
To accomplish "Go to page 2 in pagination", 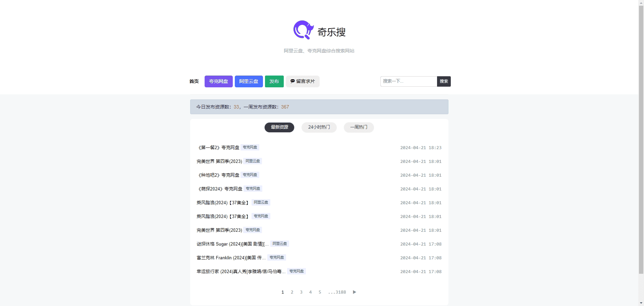I will tap(292, 292).
